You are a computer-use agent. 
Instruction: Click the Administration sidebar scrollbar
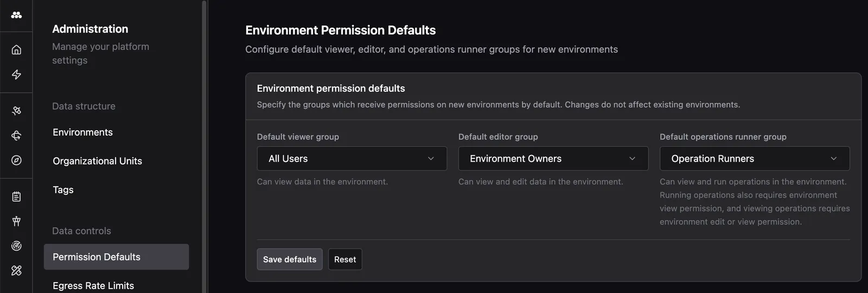pyautogui.click(x=205, y=146)
